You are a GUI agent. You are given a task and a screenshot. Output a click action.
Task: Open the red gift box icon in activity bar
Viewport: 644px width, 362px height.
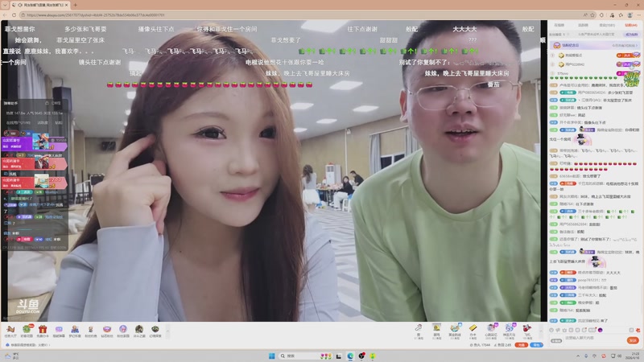click(43, 331)
